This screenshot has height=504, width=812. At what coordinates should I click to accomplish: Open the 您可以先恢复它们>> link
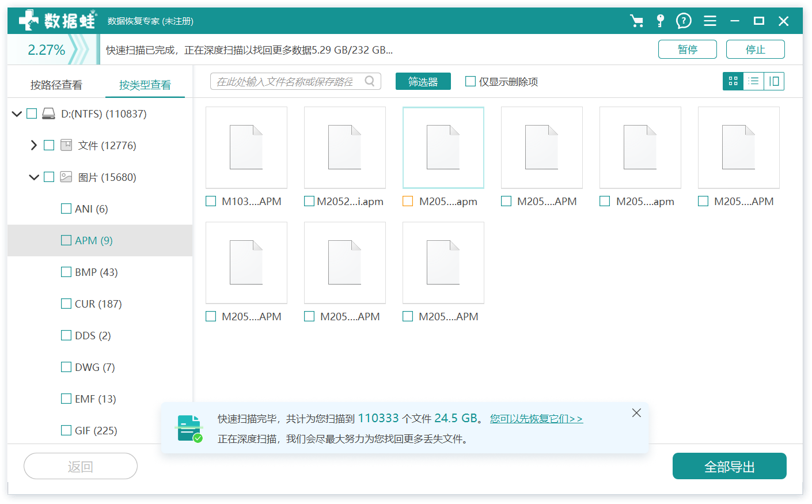click(536, 419)
